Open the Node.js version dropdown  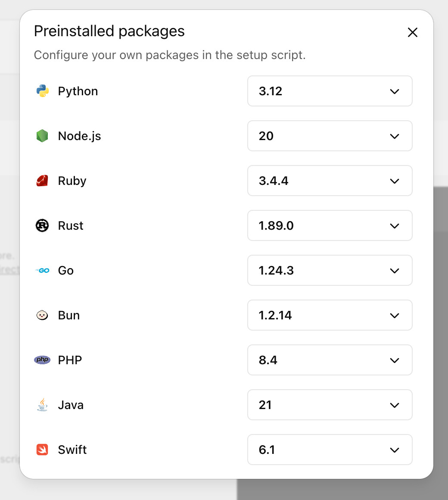pyautogui.click(x=330, y=136)
